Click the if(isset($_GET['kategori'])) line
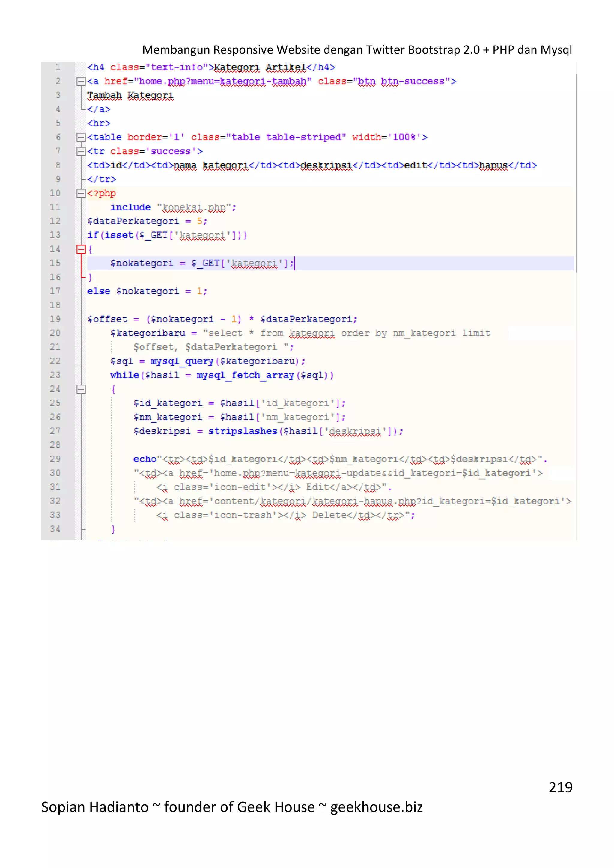The image size is (614, 868). (x=167, y=235)
